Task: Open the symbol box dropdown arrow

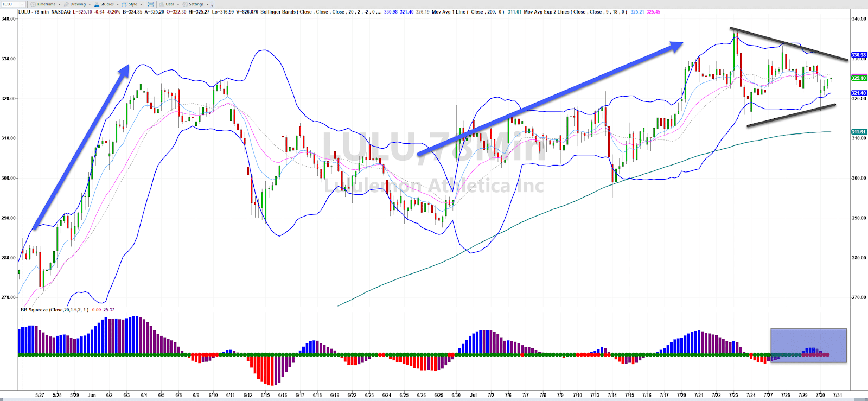Action: point(22,4)
